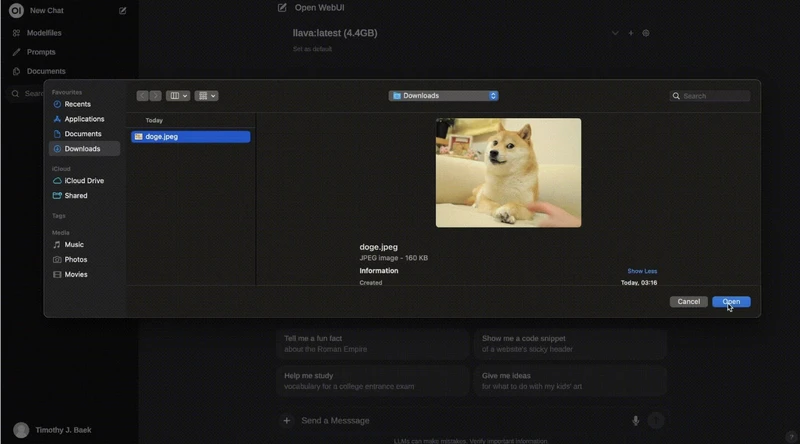Image resolution: width=800 pixels, height=444 pixels.
Task: Click the Set as default link
Action: click(312, 49)
